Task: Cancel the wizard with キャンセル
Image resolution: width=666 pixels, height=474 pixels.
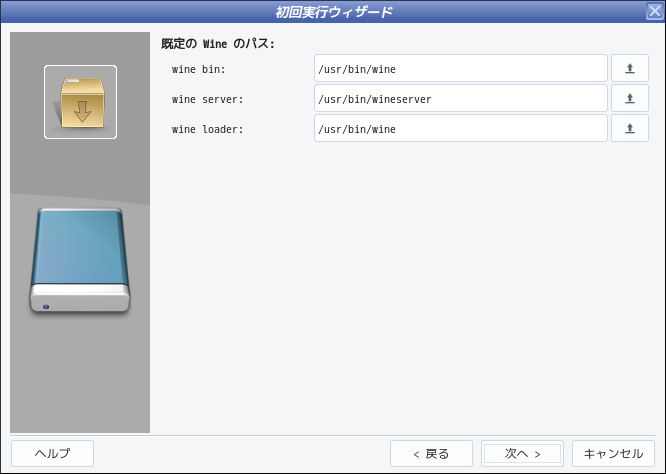Action: tap(613, 454)
